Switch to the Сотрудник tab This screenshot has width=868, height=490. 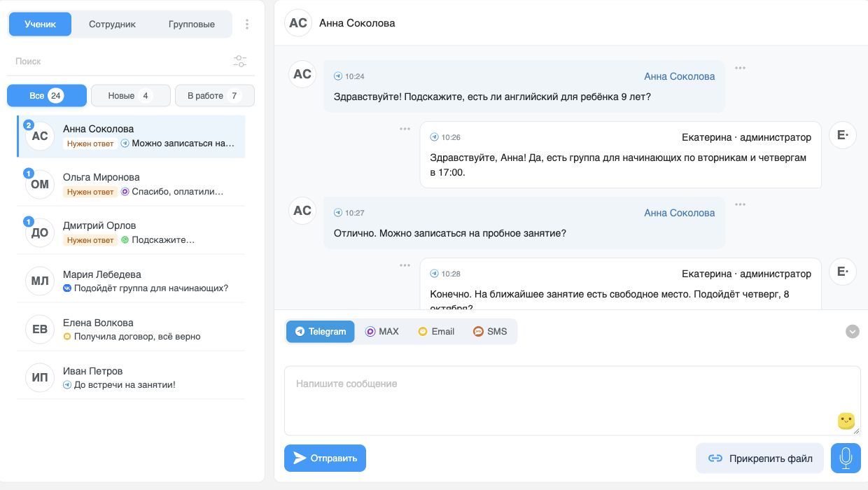pos(112,24)
